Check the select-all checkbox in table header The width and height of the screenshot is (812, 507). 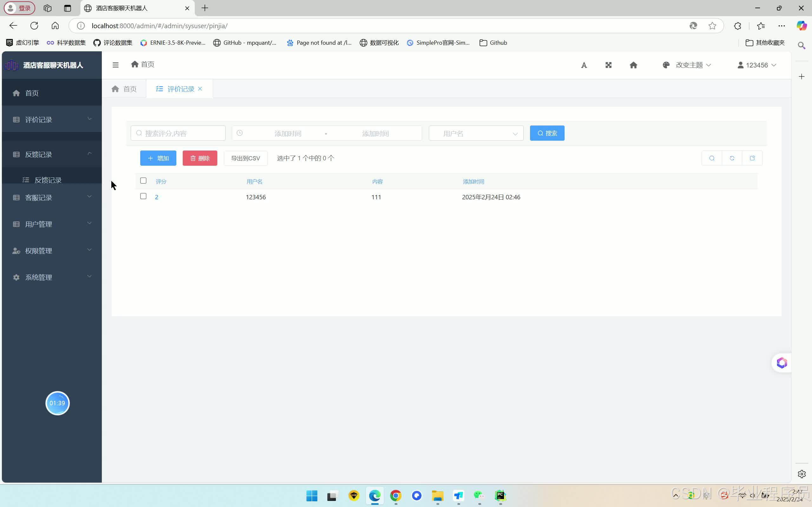(143, 181)
